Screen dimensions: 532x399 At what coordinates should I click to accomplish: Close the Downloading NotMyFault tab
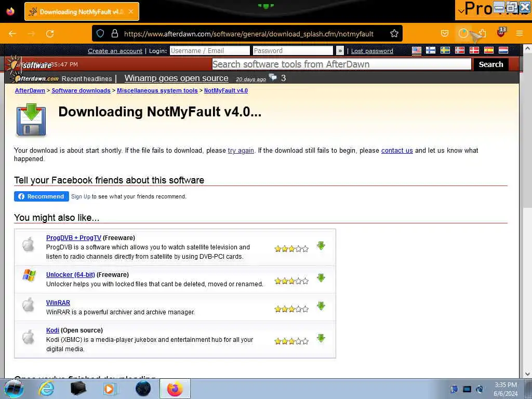click(131, 11)
